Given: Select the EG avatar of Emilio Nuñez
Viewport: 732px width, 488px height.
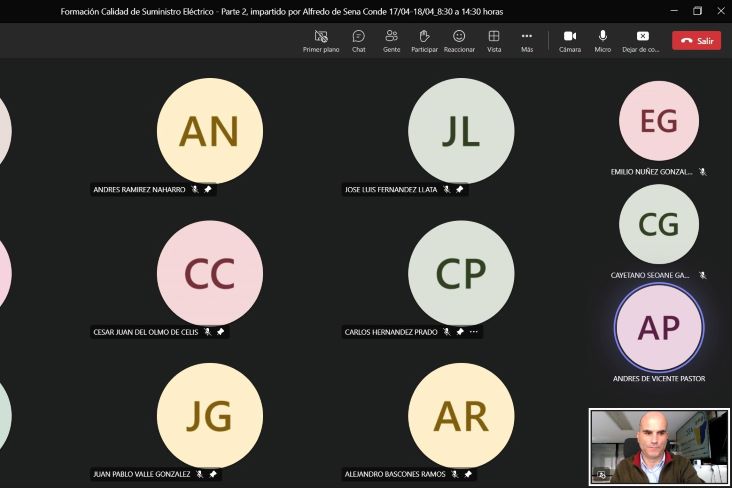Looking at the screenshot, I should [x=659, y=121].
